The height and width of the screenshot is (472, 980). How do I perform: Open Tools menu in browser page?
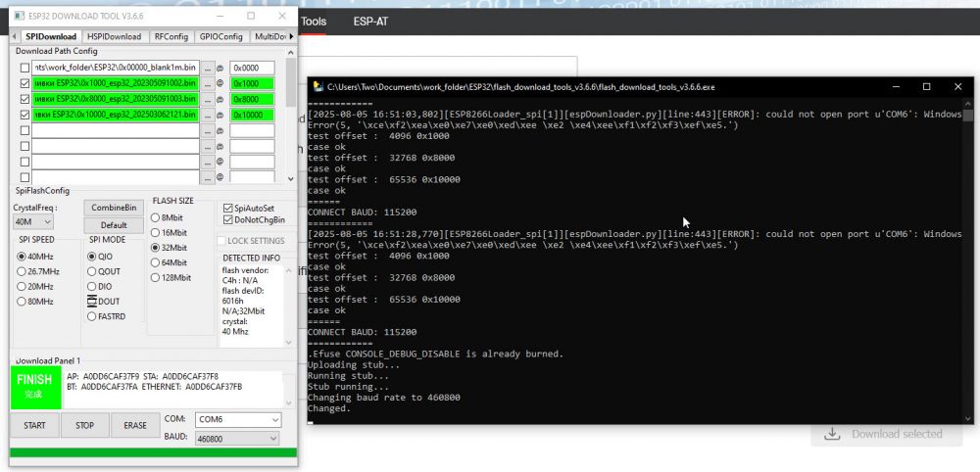314,22
